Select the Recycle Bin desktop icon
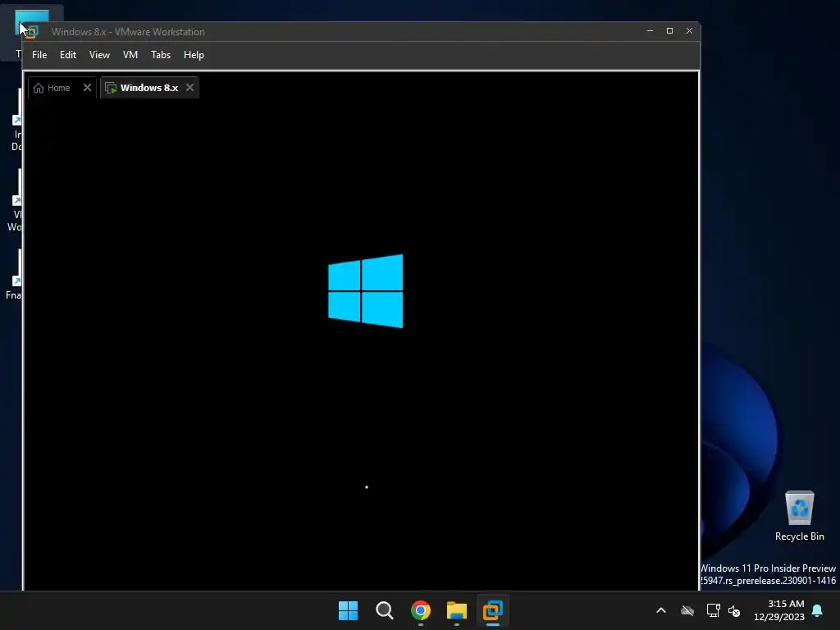 pyautogui.click(x=799, y=517)
